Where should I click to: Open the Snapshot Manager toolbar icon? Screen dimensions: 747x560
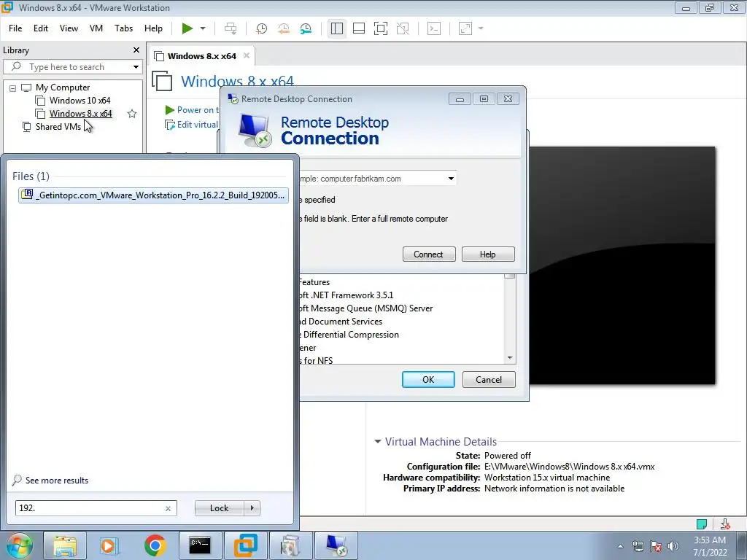306,28
